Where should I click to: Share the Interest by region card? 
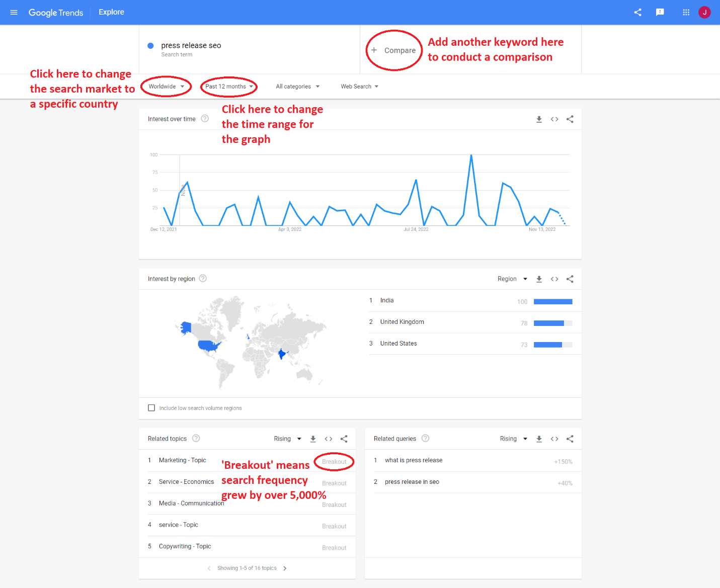click(x=570, y=279)
